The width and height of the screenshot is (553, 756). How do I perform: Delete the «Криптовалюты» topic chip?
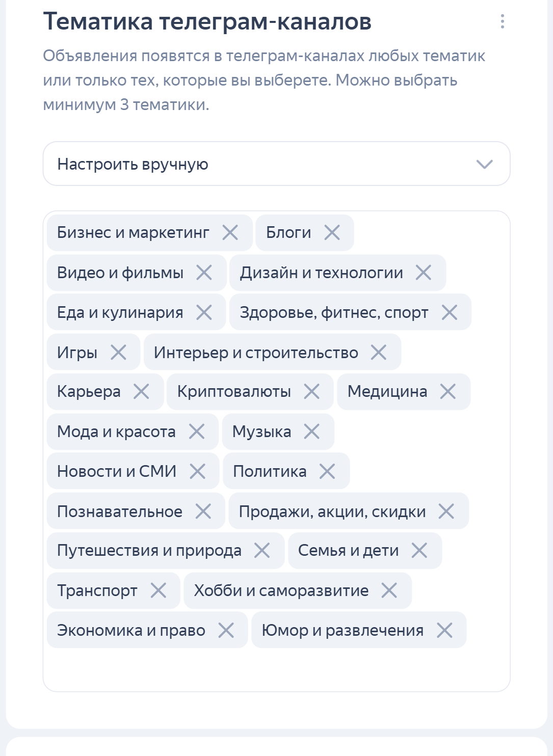click(x=312, y=392)
